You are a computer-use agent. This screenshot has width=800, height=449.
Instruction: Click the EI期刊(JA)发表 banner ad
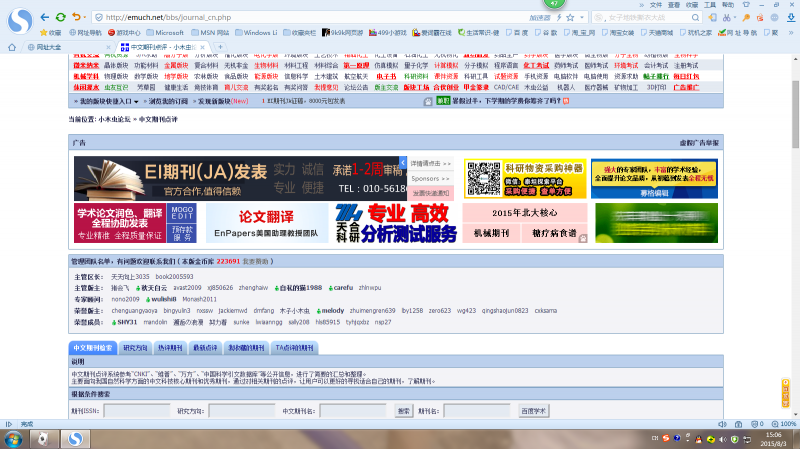[240, 179]
